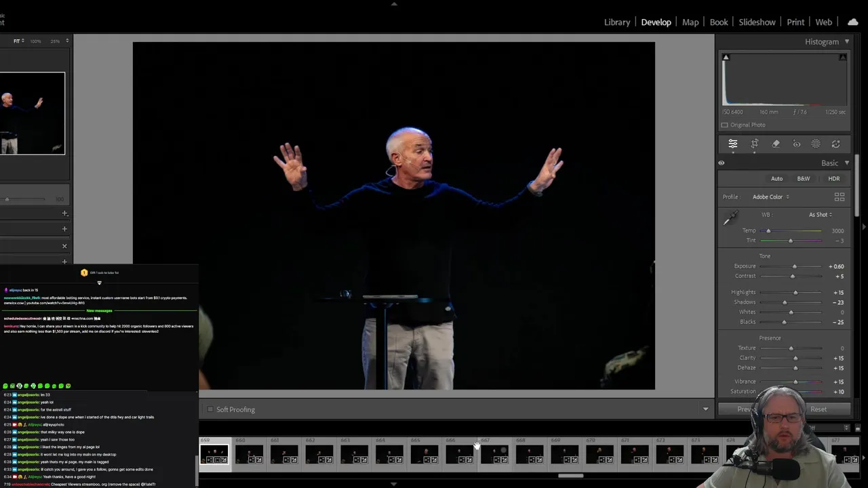Open the Map module
The image size is (868, 488).
(x=690, y=22)
